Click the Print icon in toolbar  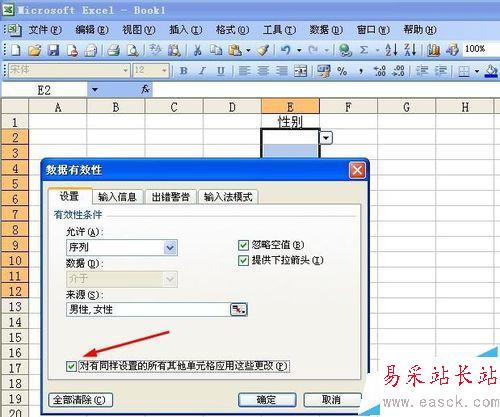point(113,50)
